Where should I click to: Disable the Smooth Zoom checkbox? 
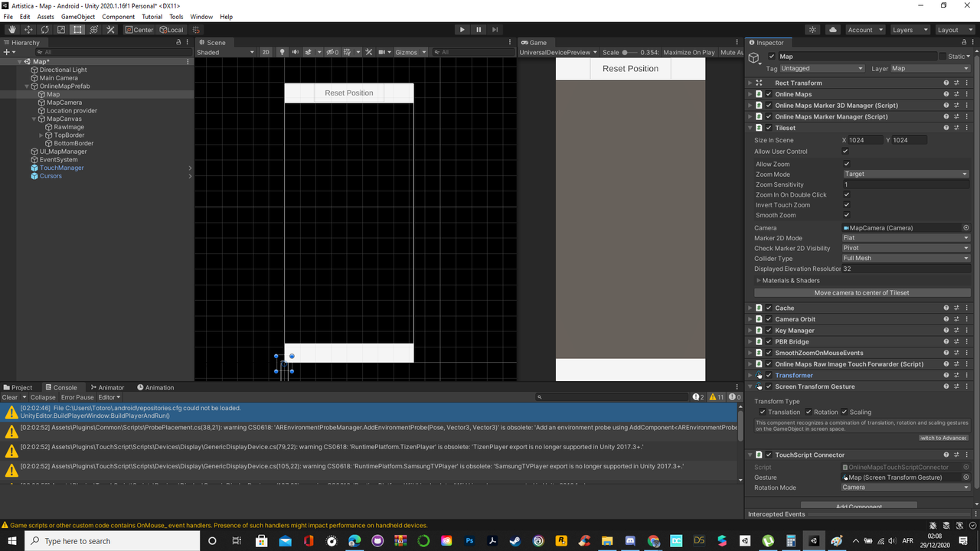tap(847, 215)
